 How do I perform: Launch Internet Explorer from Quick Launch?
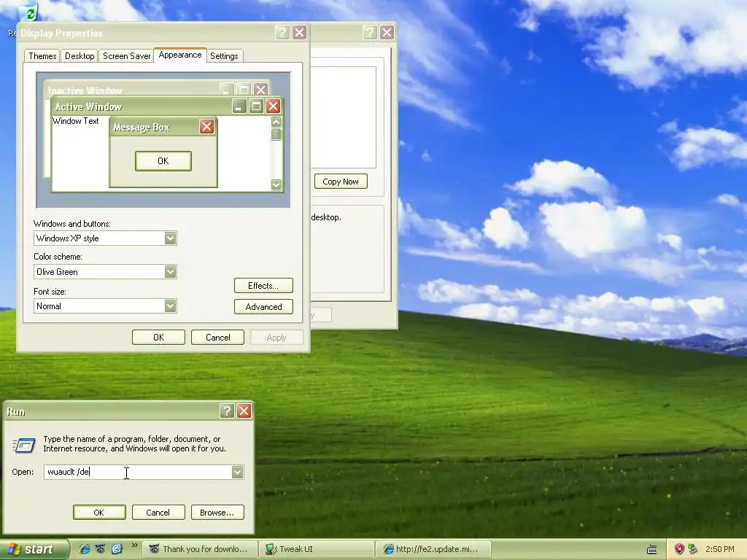click(x=85, y=549)
